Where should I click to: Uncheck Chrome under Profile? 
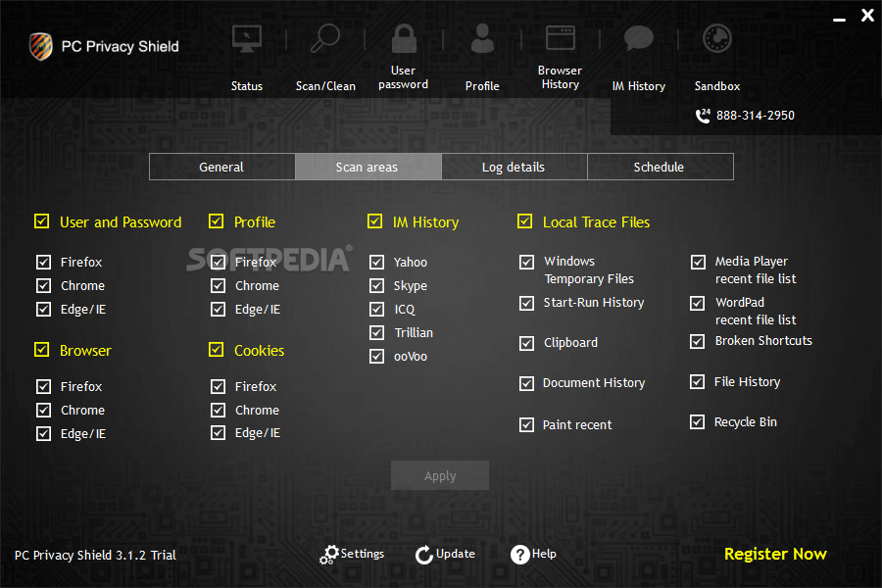[218, 285]
